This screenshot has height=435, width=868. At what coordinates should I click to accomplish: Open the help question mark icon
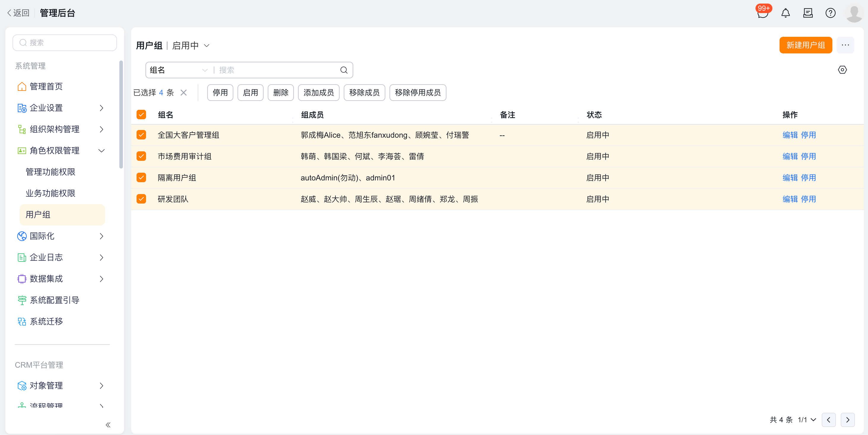(x=830, y=13)
